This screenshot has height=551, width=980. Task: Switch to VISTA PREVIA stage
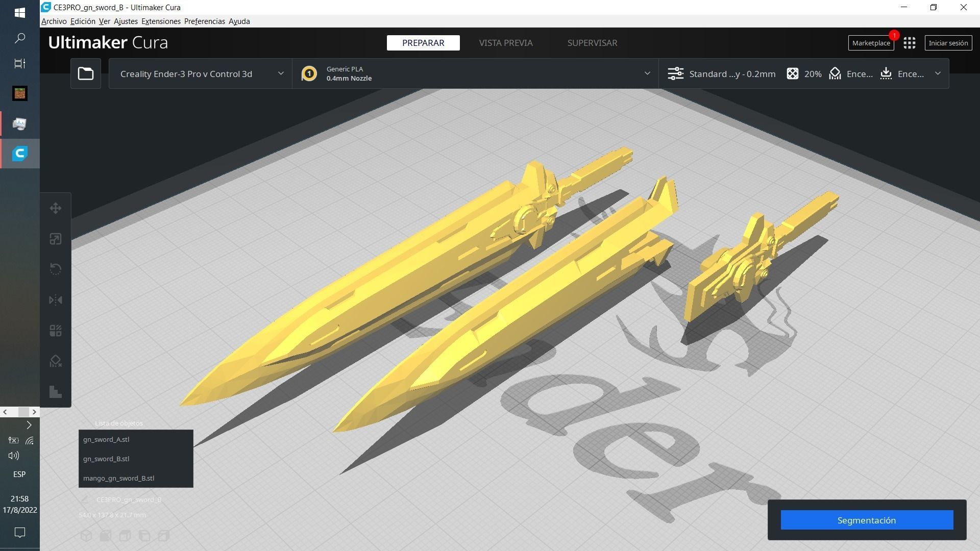pyautogui.click(x=506, y=43)
